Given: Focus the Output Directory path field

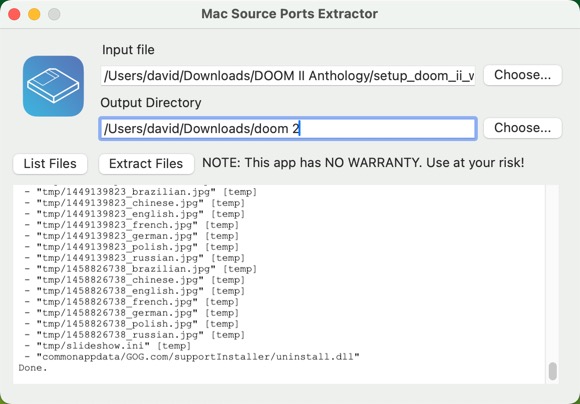Looking at the screenshot, I should pos(288,128).
